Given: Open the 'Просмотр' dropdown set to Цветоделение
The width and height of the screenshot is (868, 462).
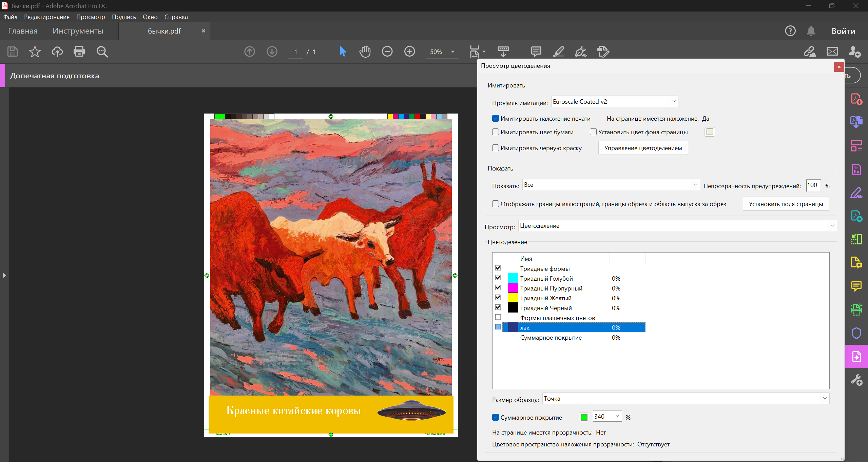Looking at the screenshot, I should 677,225.
